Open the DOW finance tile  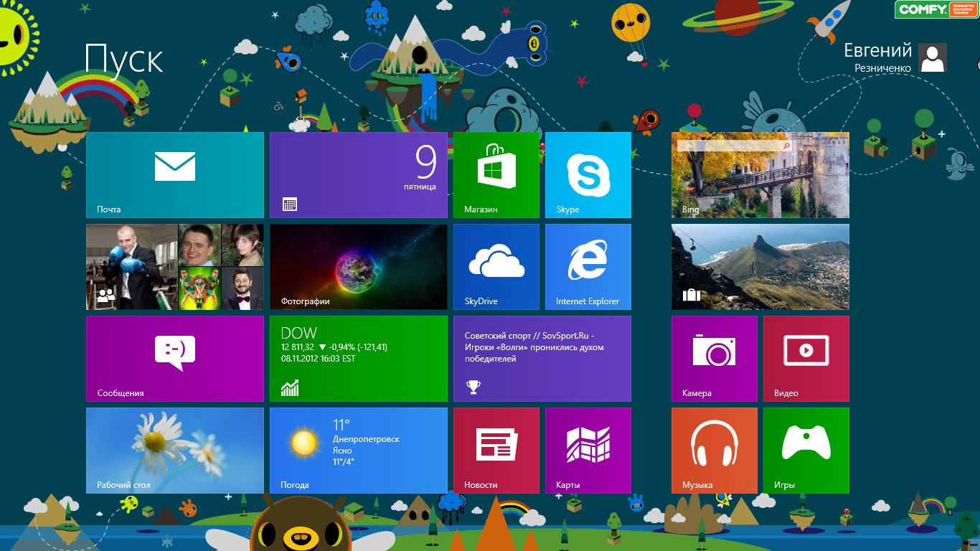click(x=359, y=359)
